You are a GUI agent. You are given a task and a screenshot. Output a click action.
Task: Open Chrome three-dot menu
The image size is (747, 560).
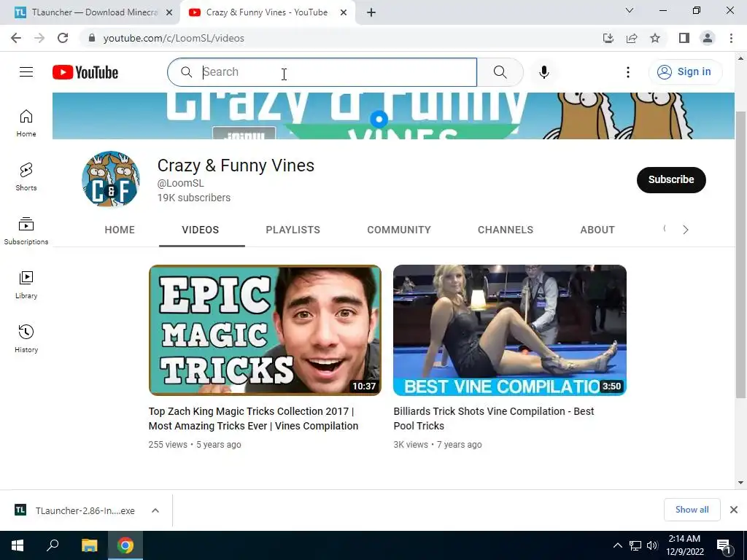coord(731,38)
